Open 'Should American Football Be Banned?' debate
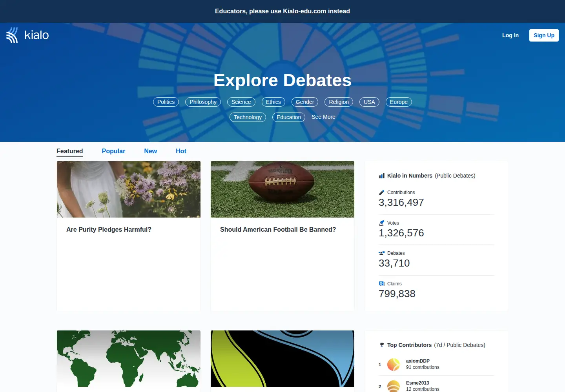 point(278,230)
